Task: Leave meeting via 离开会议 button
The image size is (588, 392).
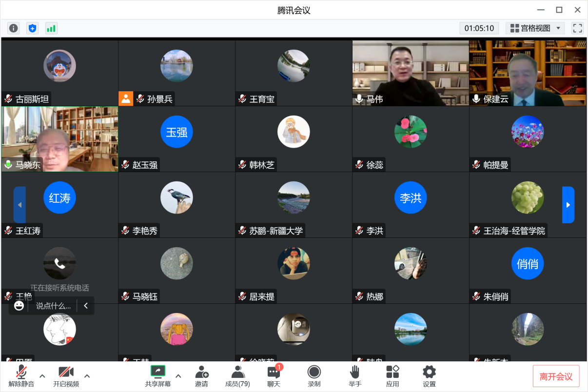Action: tap(556, 376)
